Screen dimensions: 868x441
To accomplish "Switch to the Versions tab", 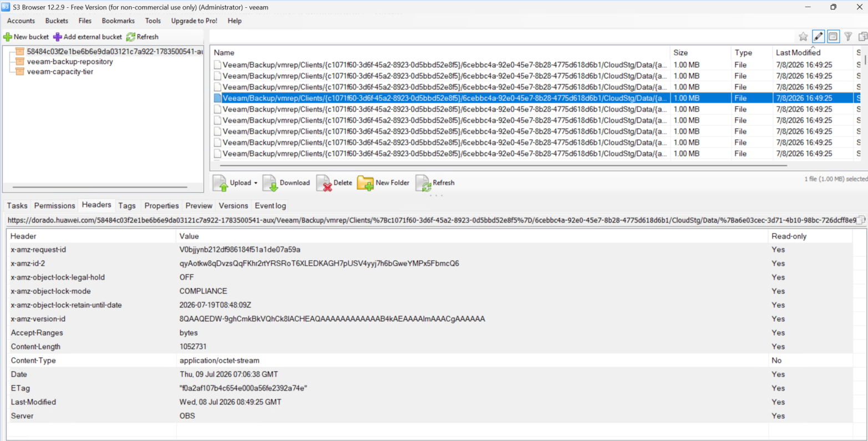I will [234, 206].
